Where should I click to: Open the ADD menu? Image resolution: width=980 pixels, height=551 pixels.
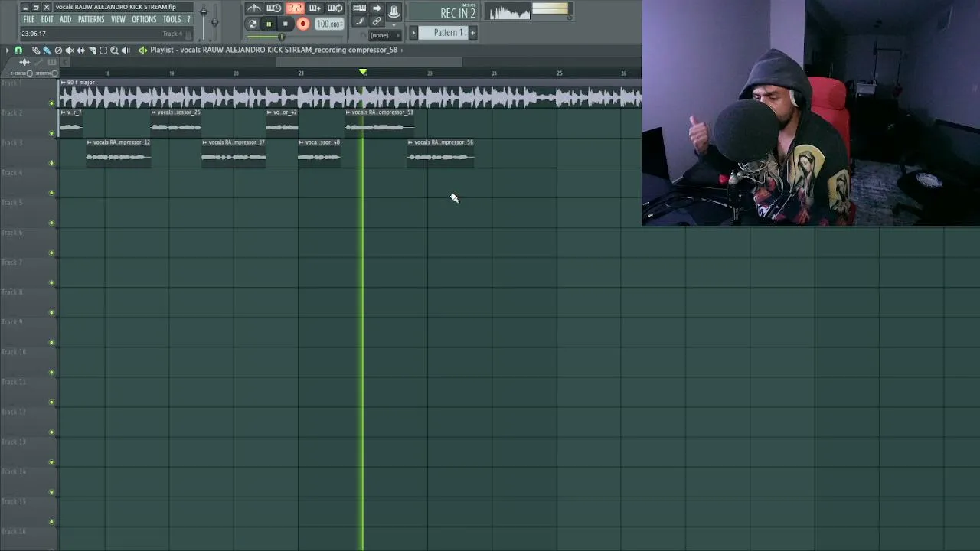pos(65,19)
